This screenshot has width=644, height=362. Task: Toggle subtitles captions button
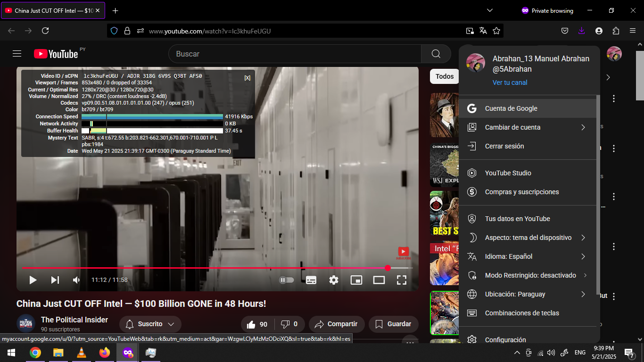click(311, 280)
